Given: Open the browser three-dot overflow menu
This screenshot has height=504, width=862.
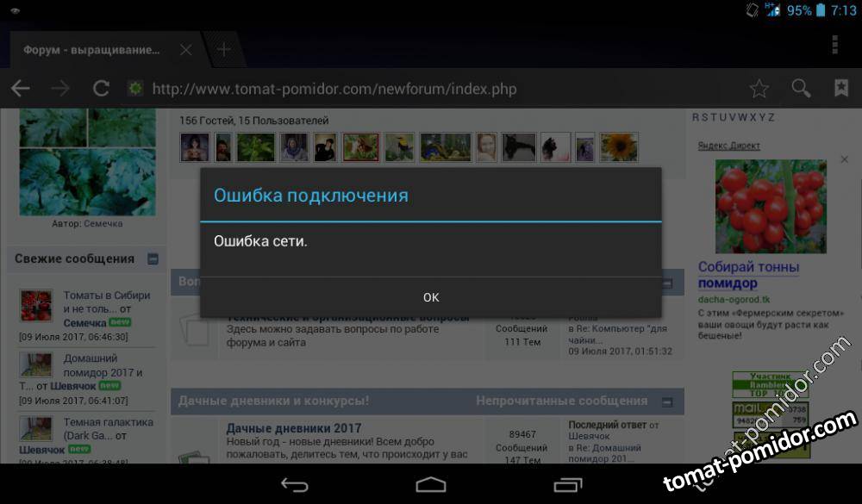Looking at the screenshot, I should click(x=834, y=45).
